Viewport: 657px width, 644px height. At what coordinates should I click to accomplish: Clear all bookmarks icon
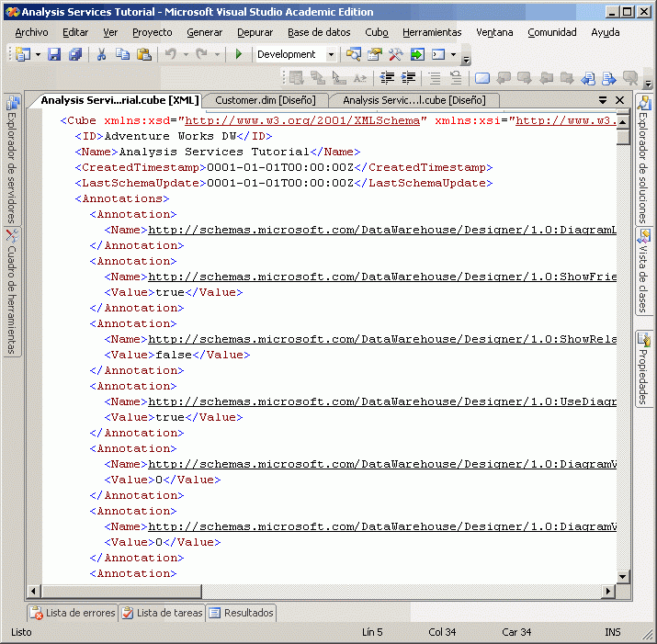click(x=629, y=78)
